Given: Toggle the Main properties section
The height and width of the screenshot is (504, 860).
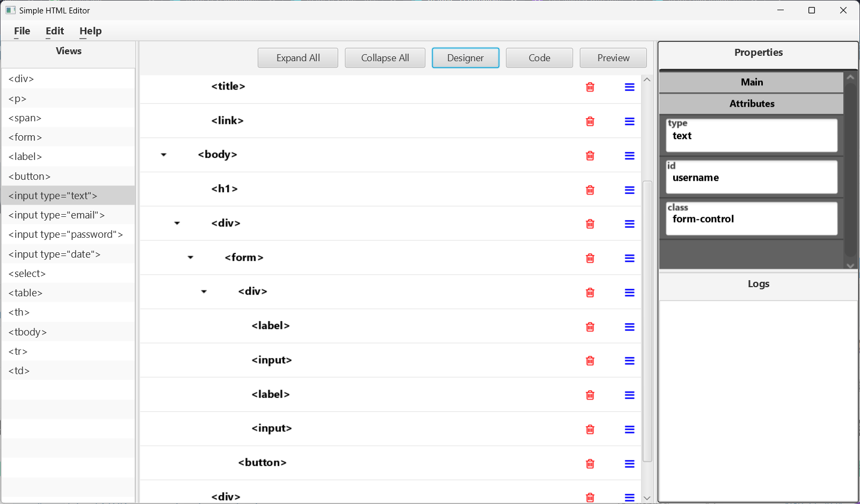Looking at the screenshot, I should click(x=752, y=82).
